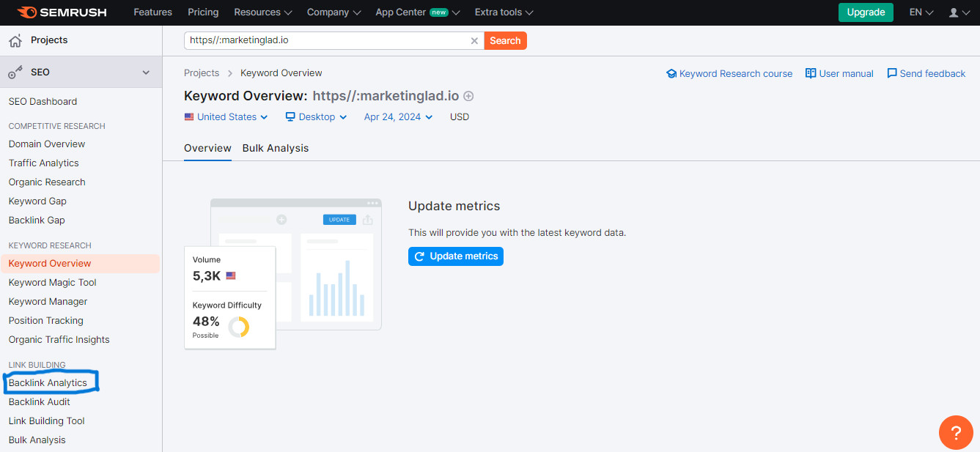Open Traffic Analytics in sidebar
This screenshot has width=980, height=452.
44,163
